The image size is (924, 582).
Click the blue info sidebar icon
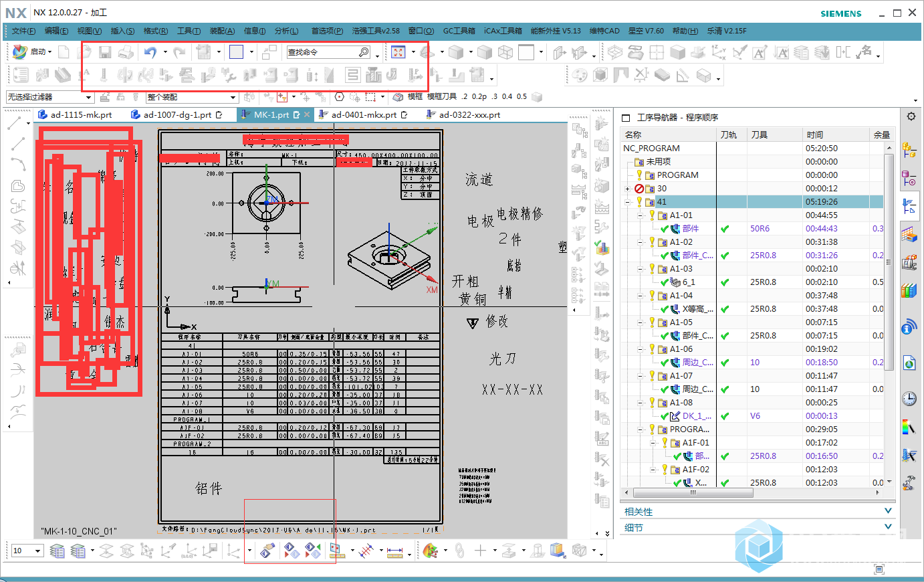tap(909, 326)
